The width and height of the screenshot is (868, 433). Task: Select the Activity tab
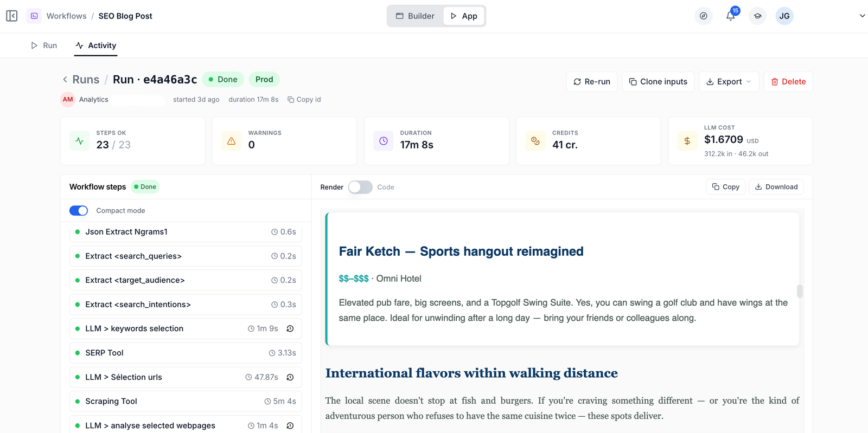95,46
